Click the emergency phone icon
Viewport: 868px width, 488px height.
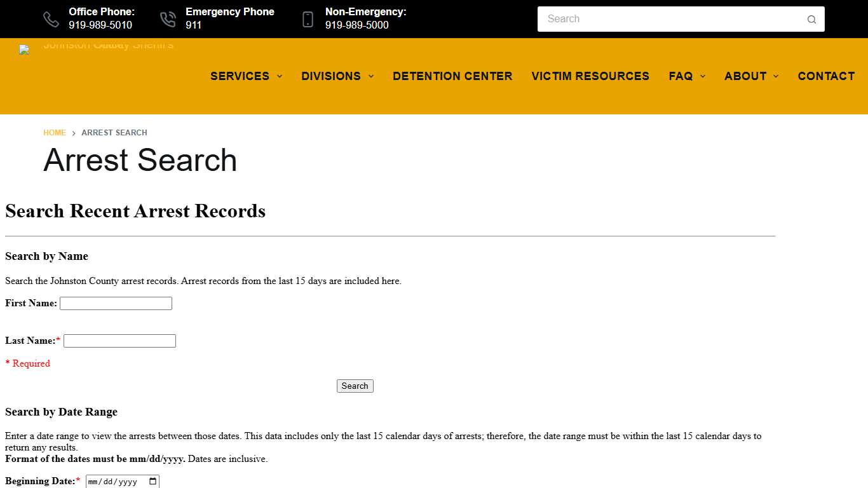tap(168, 19)
